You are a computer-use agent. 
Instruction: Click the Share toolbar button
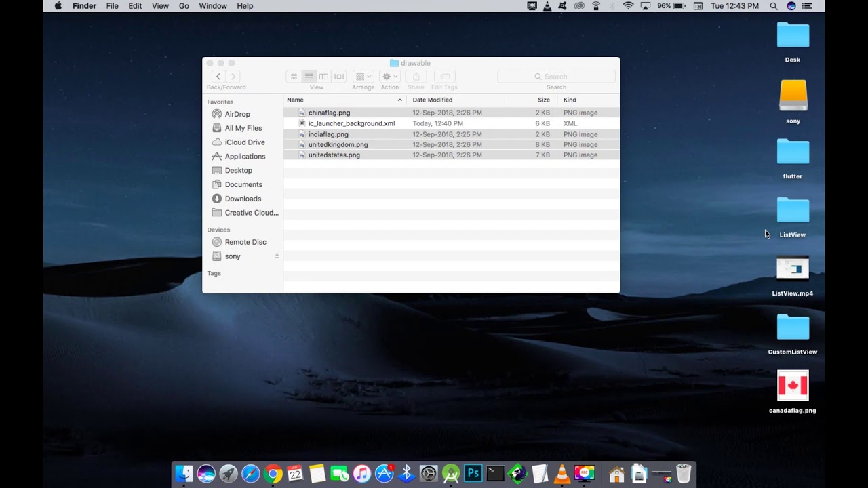(x=416, y=77)
